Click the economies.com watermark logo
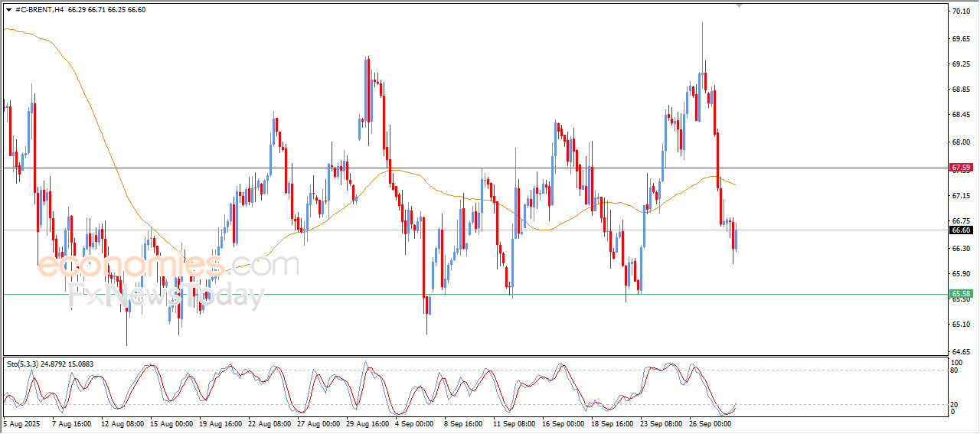 click(168, 266)
